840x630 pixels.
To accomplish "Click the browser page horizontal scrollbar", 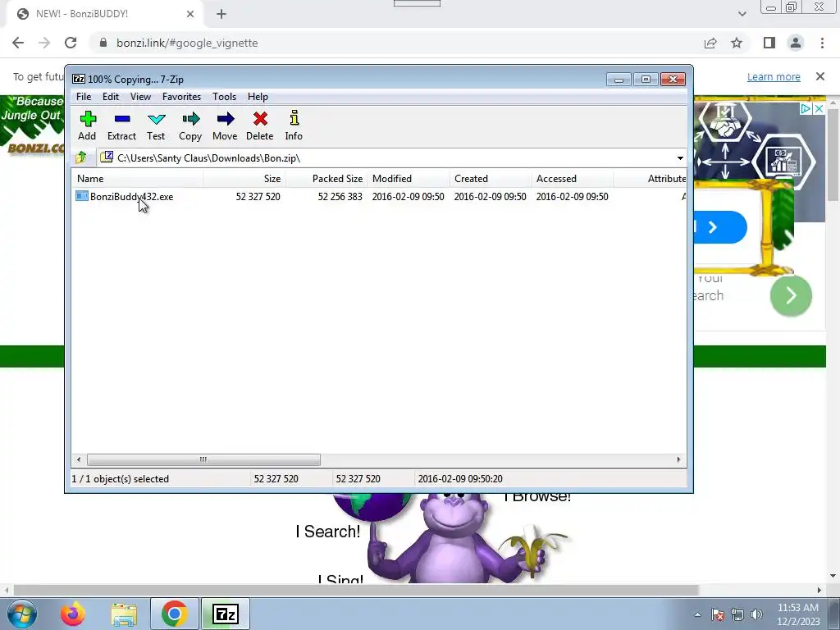I will click(356, 590).
